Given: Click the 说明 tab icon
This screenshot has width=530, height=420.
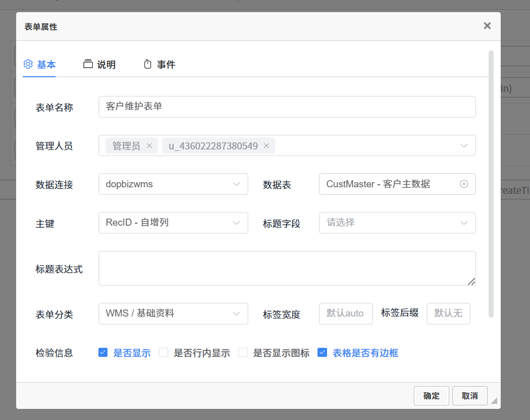Looking at the screenshot, I should [x=88, y=64].
